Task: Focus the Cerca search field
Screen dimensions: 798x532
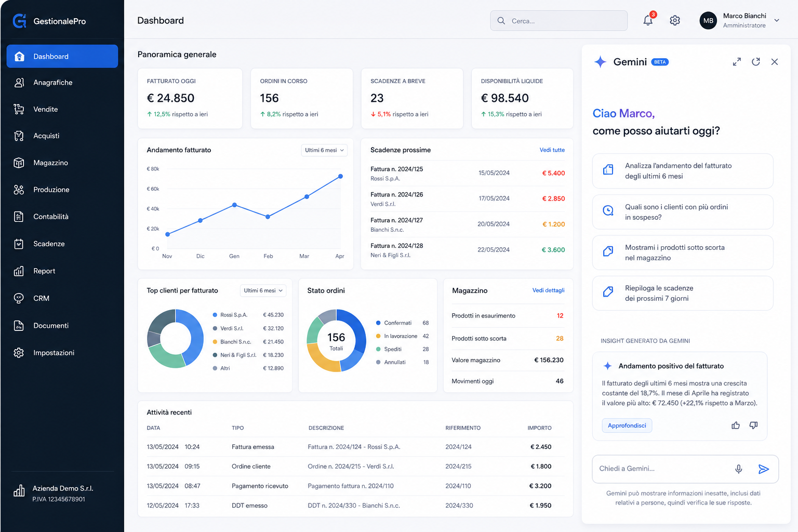Action: point(558,21)
